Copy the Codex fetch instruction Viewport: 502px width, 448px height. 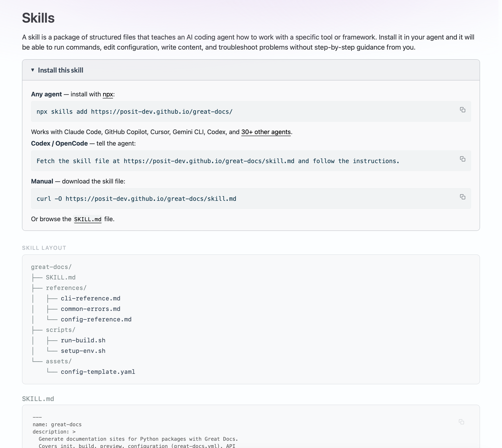[x=463, y=159]
